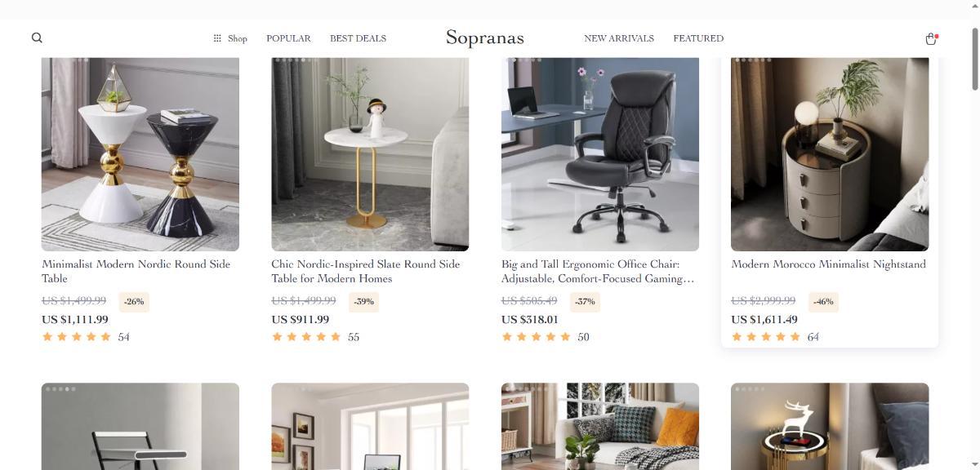Click star rating of Minimalist Nordic Side Table
980x470 pixels.
click(77, 337)
